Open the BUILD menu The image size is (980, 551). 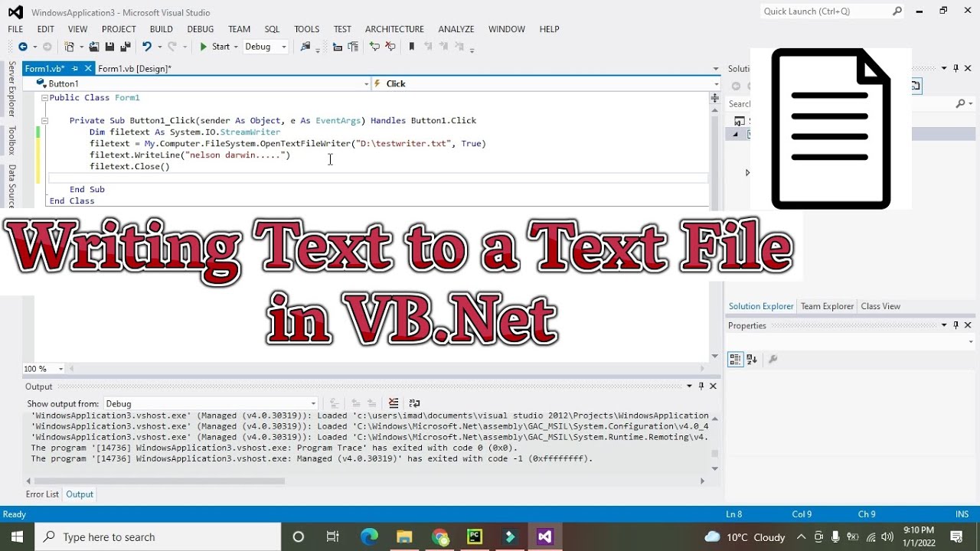(x=162, y=29)
